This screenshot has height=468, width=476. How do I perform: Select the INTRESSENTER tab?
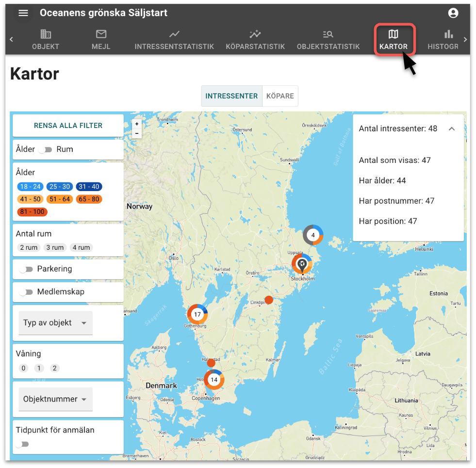231,96
